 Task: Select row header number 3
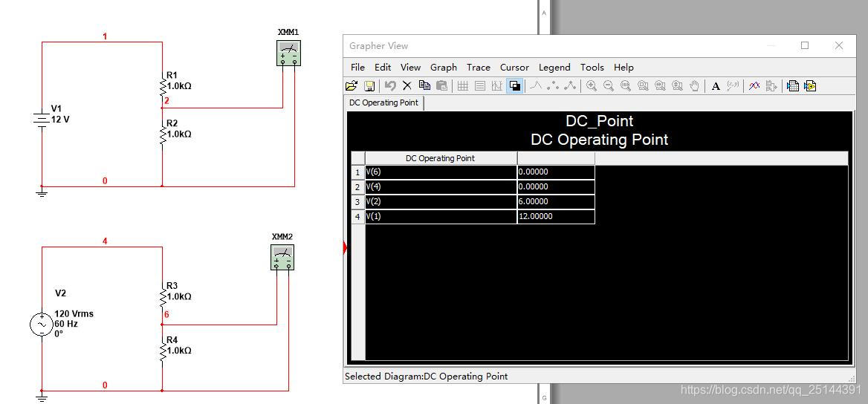(x=357, y=202)
